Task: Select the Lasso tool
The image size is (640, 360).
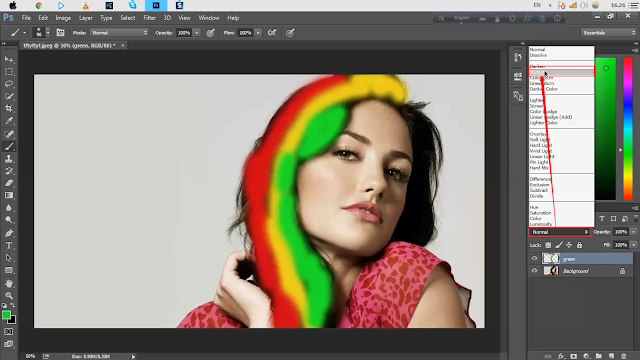Action: click(9, 84)
